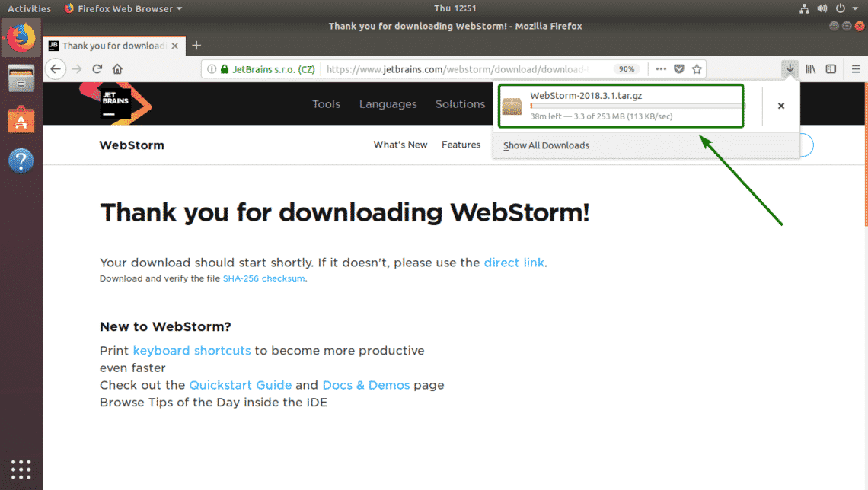Open the Firefox Library icon
The image size is (868, 490).
pos(809,68)
